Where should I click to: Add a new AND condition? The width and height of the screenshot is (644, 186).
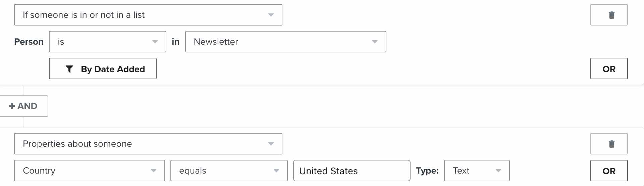[x=23, y=106]
